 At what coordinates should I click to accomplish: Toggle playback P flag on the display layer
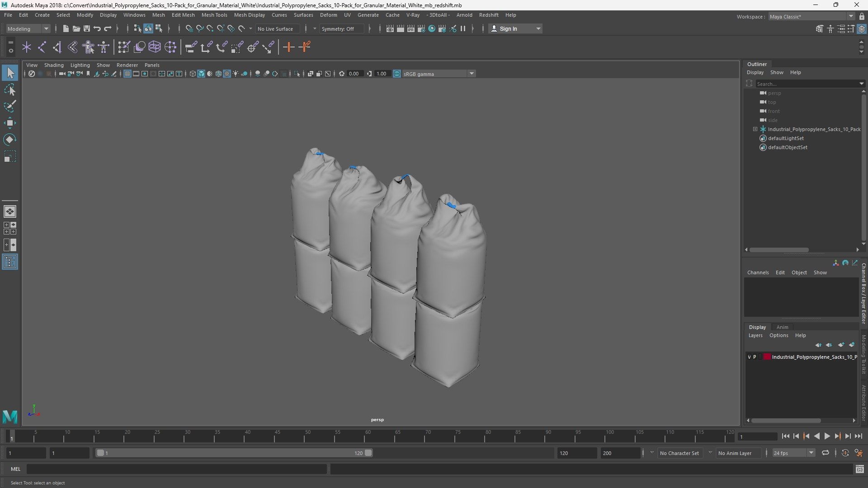click(x=755, y=357)
